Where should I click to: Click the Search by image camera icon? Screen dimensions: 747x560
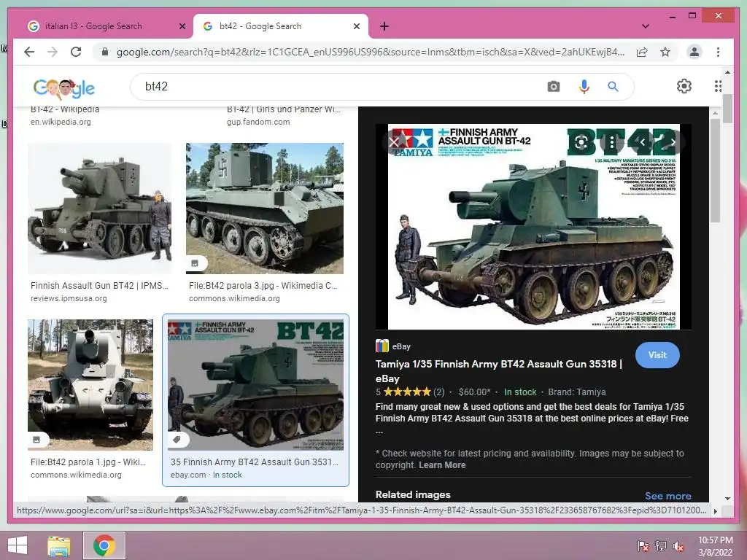pos(553,86)
